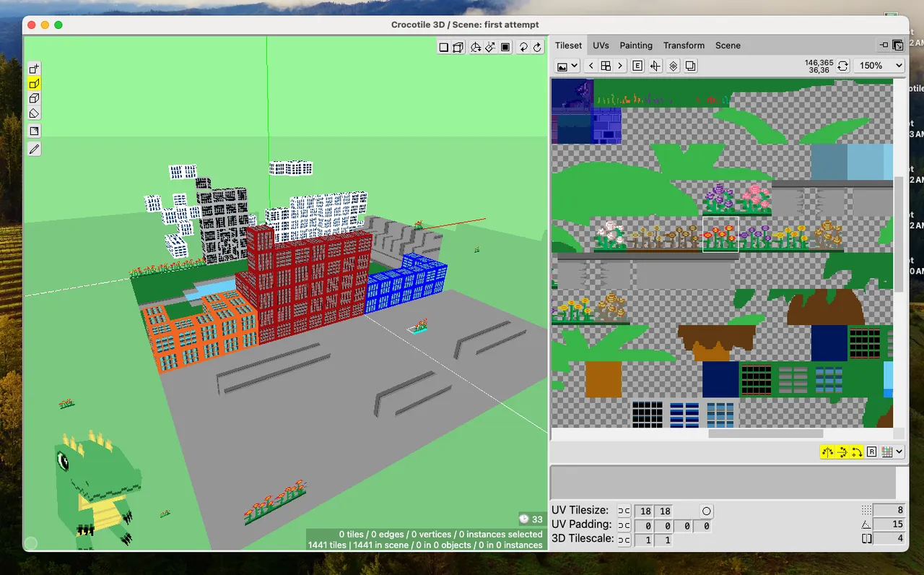
Task: Click the duplicate overlapping squares icon
Action: click(691, 66)
